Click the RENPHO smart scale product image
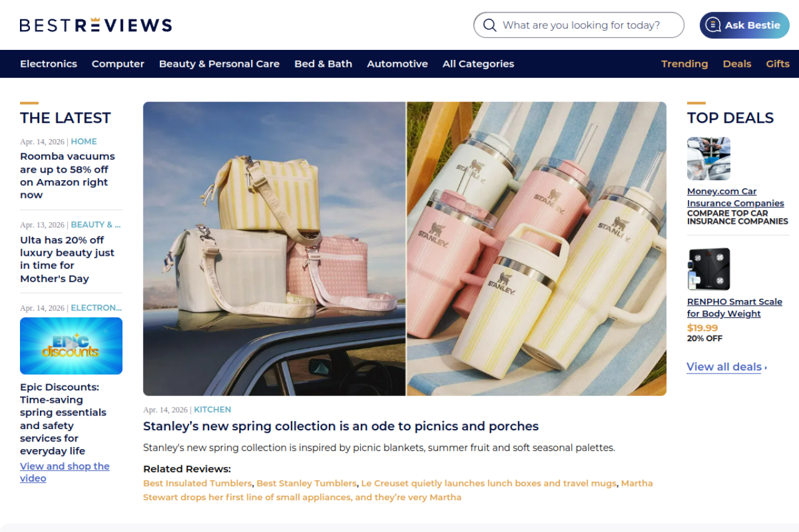Screen dimensions: 799x532 [x=708, y=269]
